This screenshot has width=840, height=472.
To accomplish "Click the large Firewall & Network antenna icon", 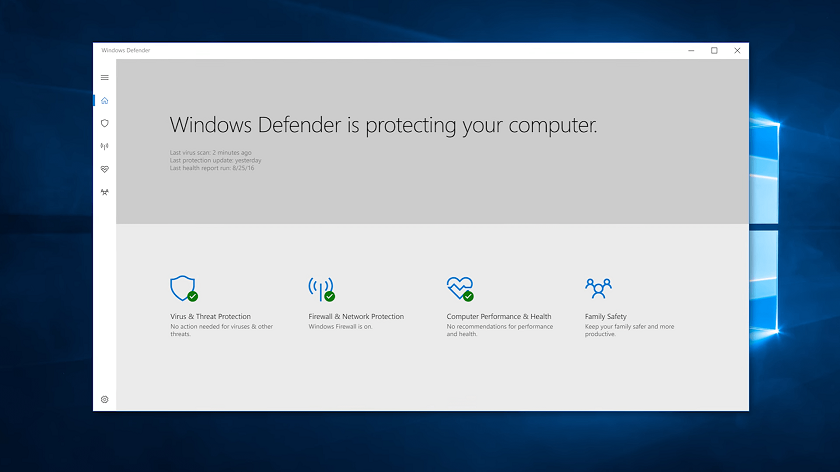I will tap(321, 289).
